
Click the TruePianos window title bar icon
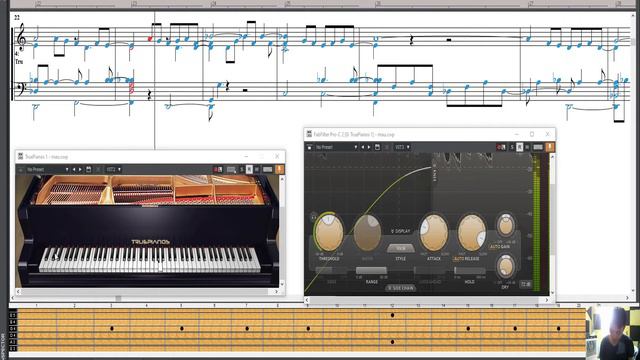20,156
